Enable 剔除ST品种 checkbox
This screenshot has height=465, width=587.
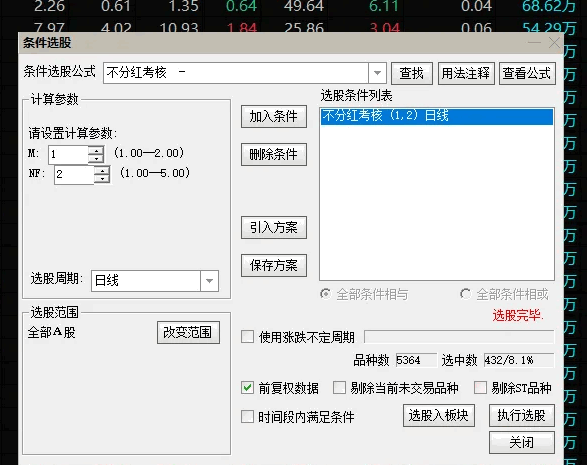tap(480, 388)
